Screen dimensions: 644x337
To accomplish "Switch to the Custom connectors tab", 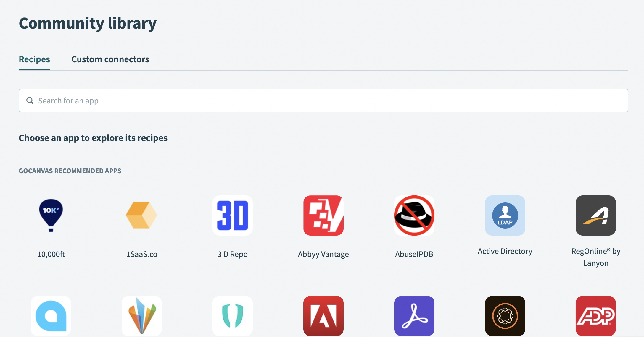I will [110, 59].
